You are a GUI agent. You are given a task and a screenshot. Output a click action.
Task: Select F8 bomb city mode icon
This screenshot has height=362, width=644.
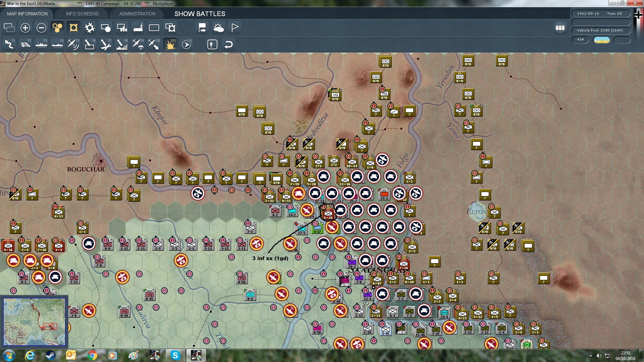(x=122, y=44)
